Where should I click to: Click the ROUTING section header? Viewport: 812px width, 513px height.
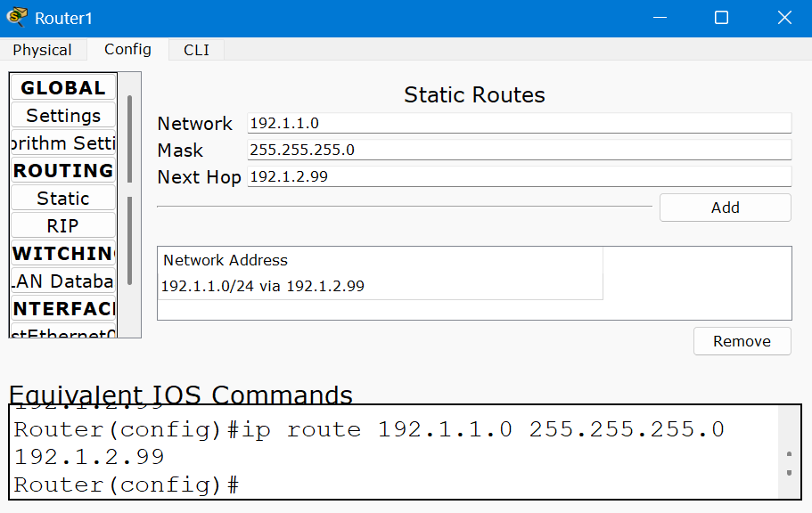[x=63, y=171]
